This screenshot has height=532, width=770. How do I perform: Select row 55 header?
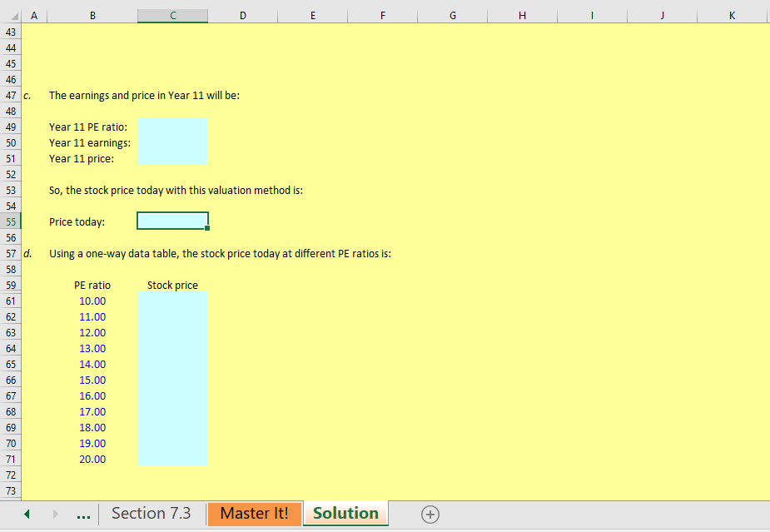tap(11, 222)
